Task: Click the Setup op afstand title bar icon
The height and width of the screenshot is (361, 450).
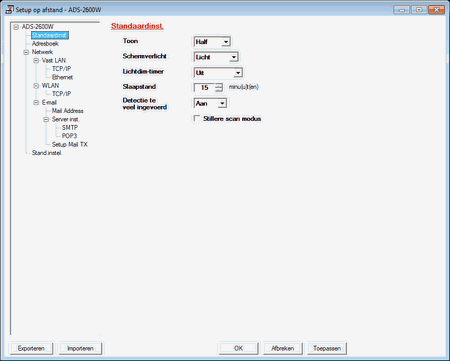Action: click(10, 9)
